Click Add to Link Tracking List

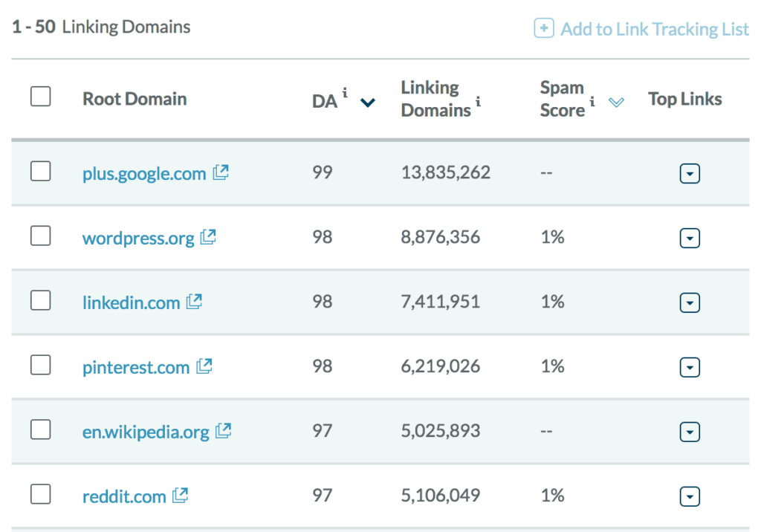tap(642, 29)
